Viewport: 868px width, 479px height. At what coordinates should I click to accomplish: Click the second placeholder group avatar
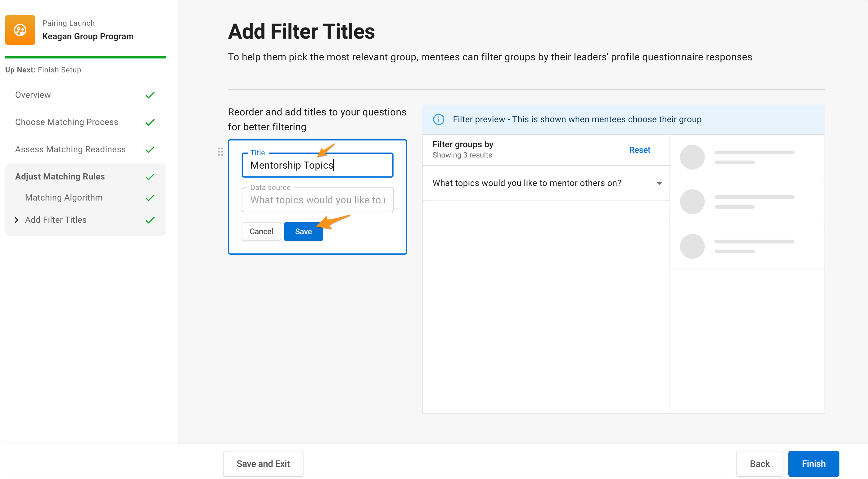point(692,202)
